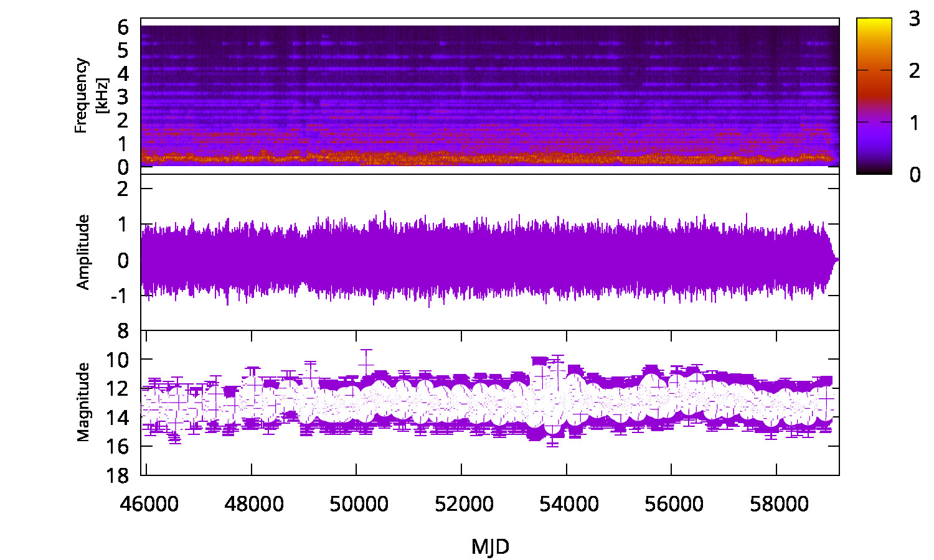Viewport: 934px width, 560px height.
Task: Click color bar label 3
Action: (914, 19)
